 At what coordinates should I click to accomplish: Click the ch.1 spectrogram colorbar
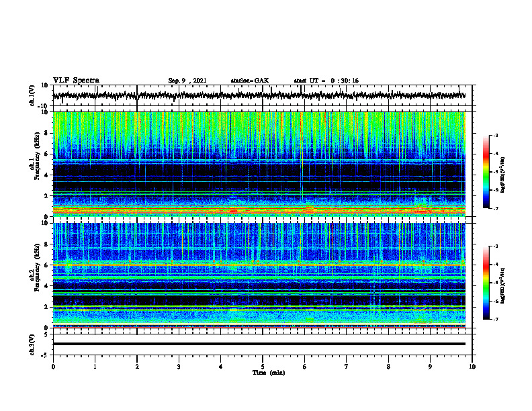[x=486, y=172]
